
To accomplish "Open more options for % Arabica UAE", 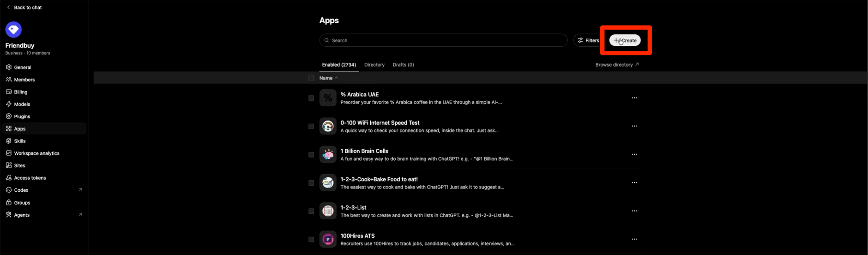I will tap(634, 98).
